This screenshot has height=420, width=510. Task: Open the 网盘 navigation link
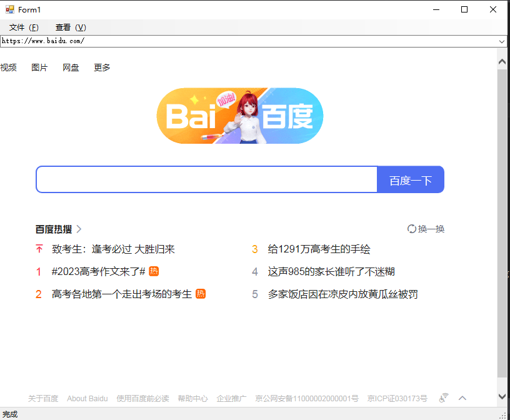point(71,67)
